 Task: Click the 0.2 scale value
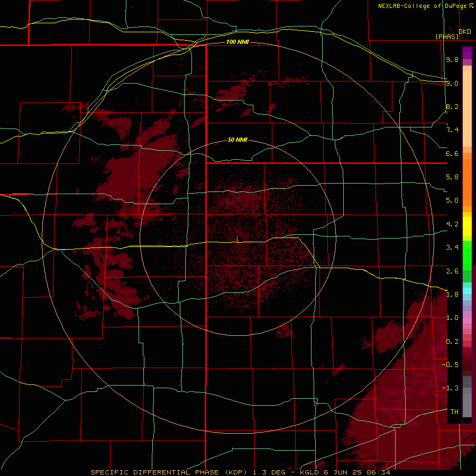point(452,342)
